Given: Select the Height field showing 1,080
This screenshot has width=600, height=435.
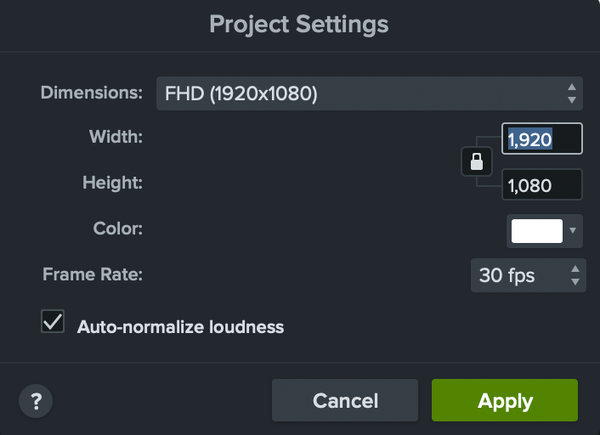Looking at the screenshot, I should pyautogui.click(x=542, y=185).
